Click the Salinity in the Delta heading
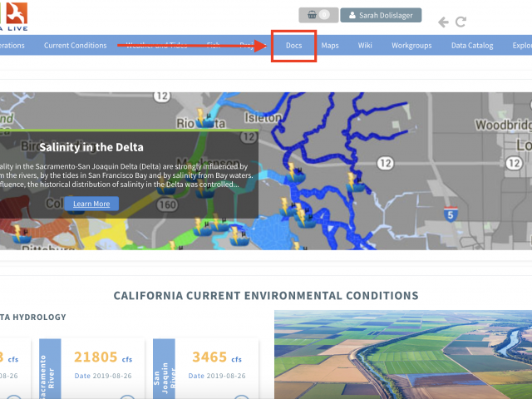 pos(91,147)
